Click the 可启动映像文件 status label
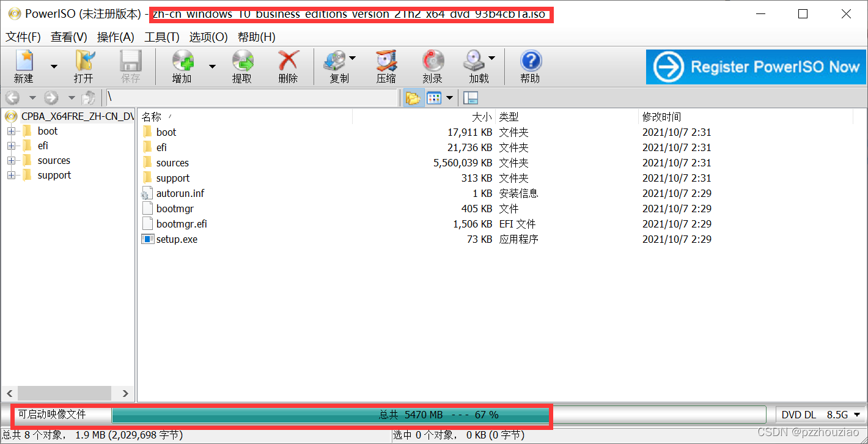 [x=52, y=415]
